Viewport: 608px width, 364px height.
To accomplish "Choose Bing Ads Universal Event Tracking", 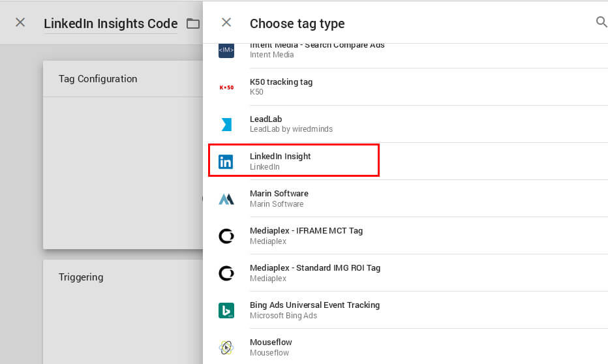I will pos(405,310).
